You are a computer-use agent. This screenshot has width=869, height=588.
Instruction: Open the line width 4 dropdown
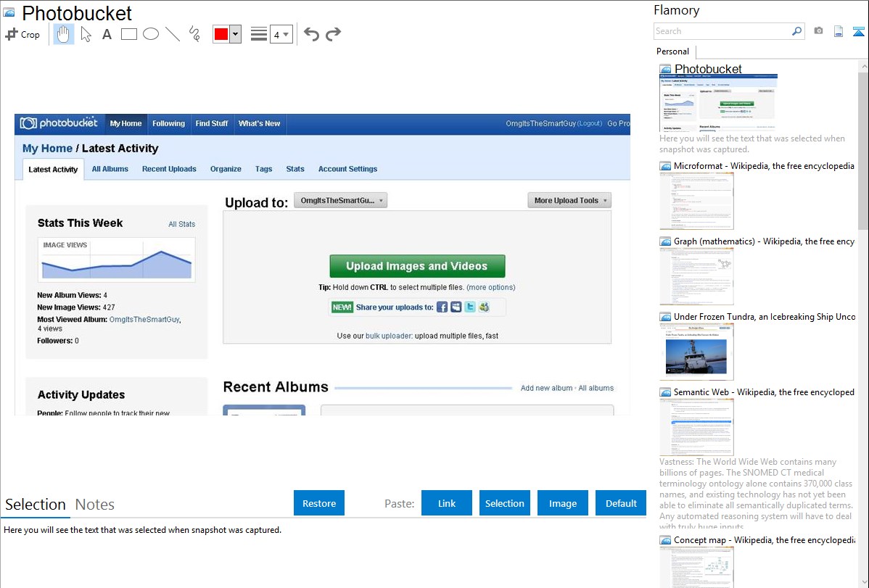[281, 34]
